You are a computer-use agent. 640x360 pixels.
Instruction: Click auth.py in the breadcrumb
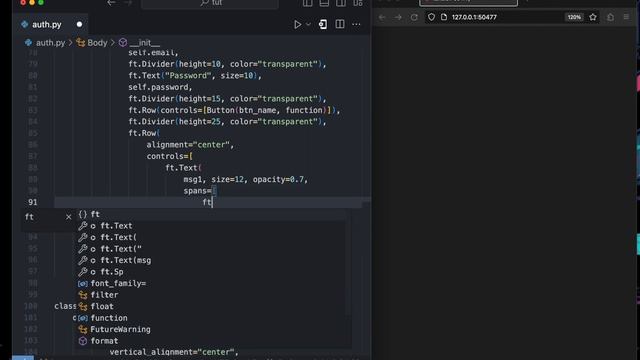coord(50,42)
